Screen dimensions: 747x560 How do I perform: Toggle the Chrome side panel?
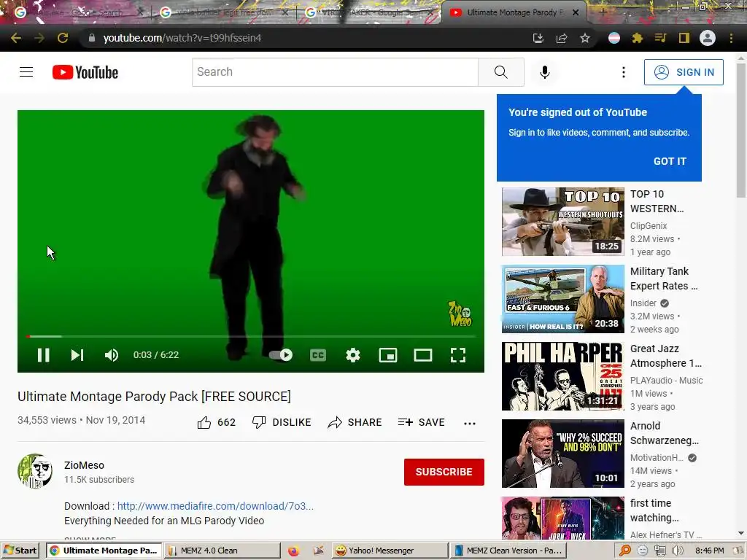coord(684,38)
